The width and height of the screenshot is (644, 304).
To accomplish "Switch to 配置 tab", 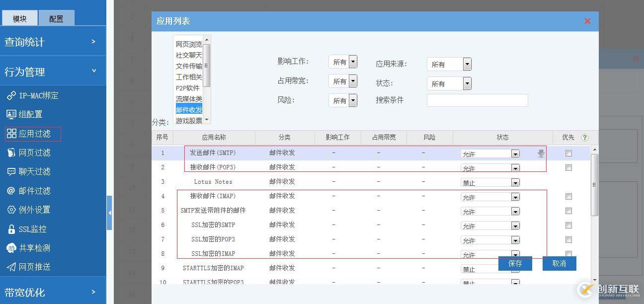I will click(x=56, y=18).
